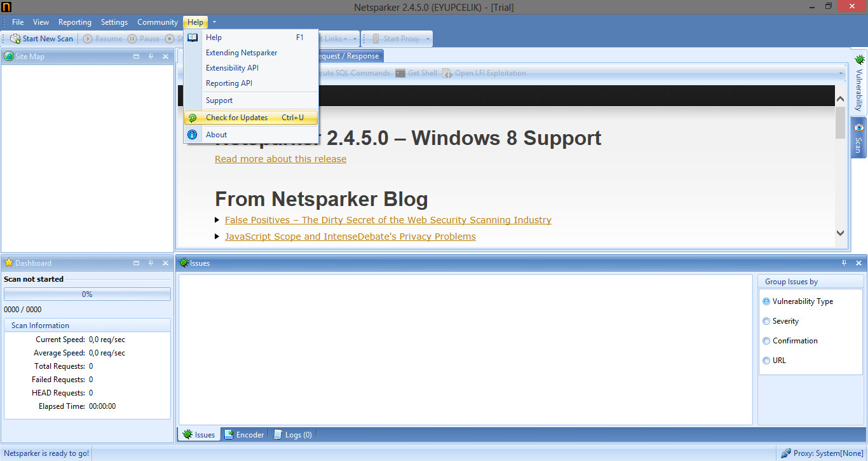Group issues by Severity
The image size is (868, 461).
coord(781,321)
